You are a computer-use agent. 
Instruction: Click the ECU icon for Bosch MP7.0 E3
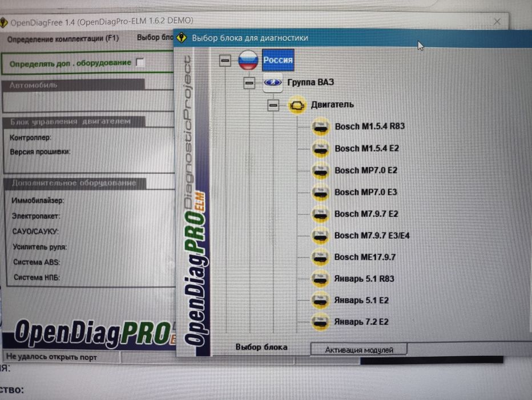point(320,193)
